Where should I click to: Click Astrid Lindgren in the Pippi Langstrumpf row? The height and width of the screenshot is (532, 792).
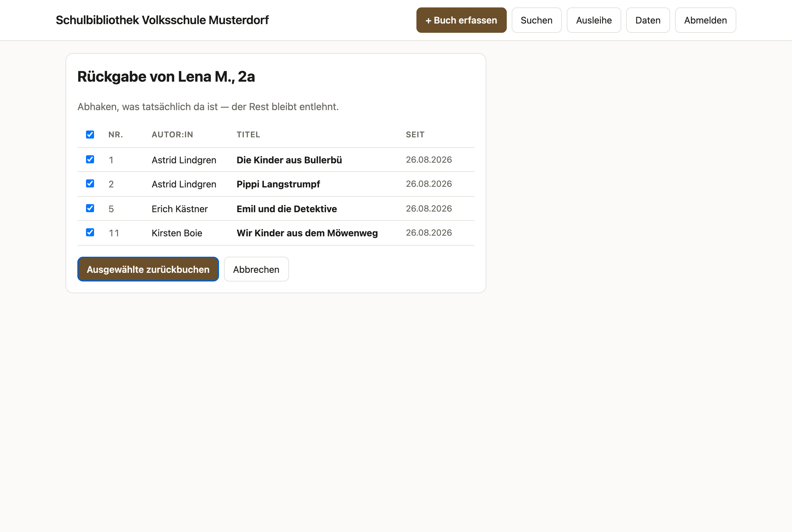(x=184, y=184)
